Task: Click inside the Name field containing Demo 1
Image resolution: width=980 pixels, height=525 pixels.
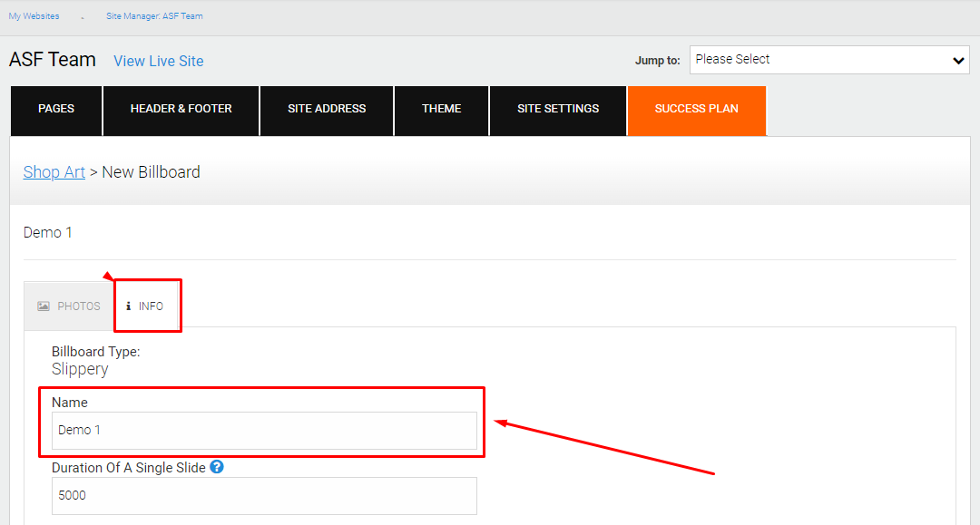Action: pos(264,430)
